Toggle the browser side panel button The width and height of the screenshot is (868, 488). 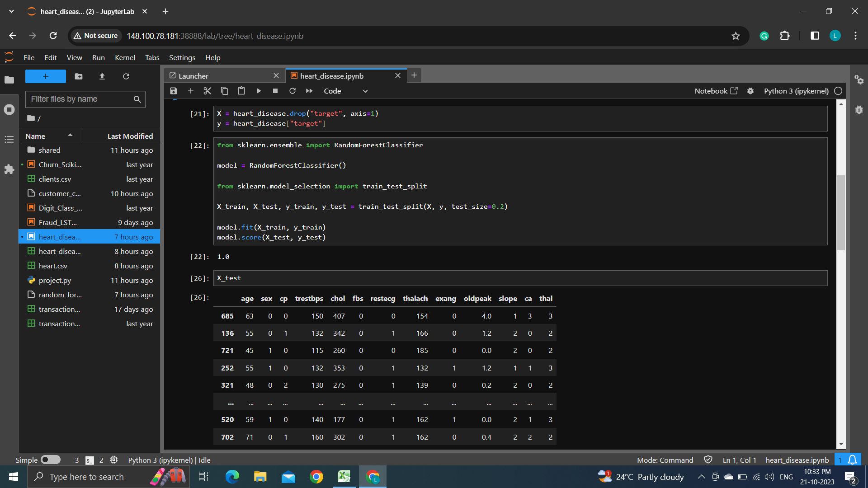click(x=815, y=36)
